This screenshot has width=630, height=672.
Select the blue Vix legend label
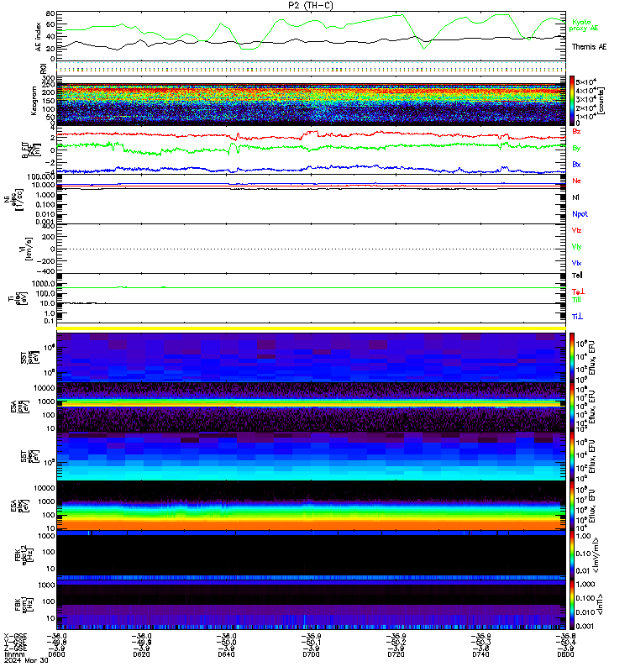click(576, 263)
